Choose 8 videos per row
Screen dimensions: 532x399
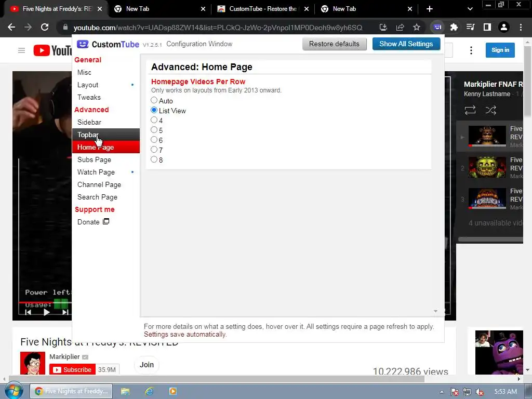click(x=154, y=159)
